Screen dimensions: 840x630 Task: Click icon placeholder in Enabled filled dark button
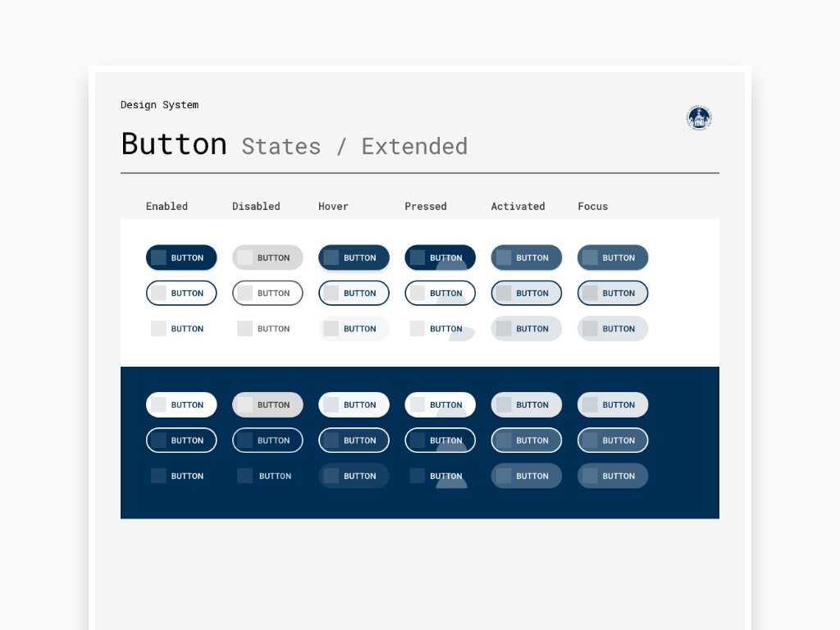coord(158,258)
